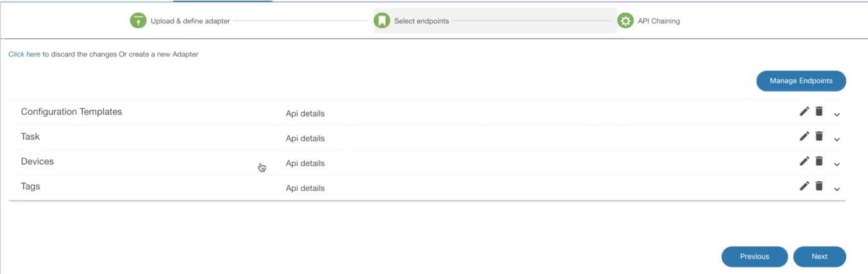Click trash icon in Devices row
868x274 pixels.
(819, 161)
